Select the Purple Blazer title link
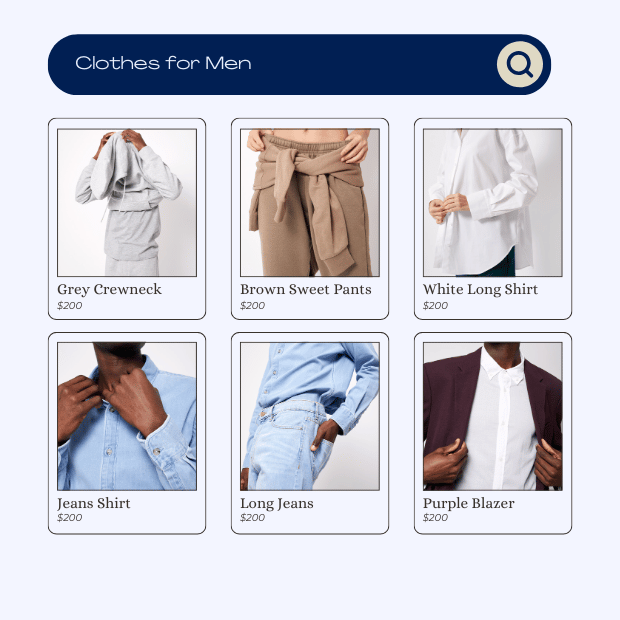Screen dimensions: 620x620 pyautogui.click(x=469, y=503)
